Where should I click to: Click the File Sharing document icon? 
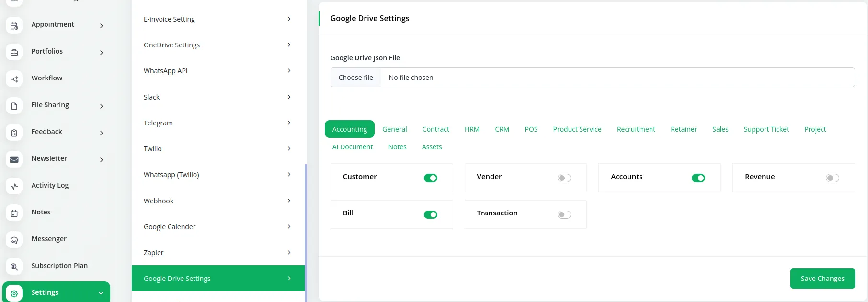[14, 106]
